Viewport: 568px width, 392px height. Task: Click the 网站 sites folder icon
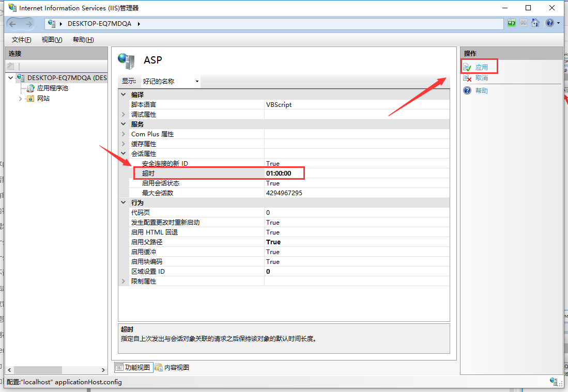[30, 99]
